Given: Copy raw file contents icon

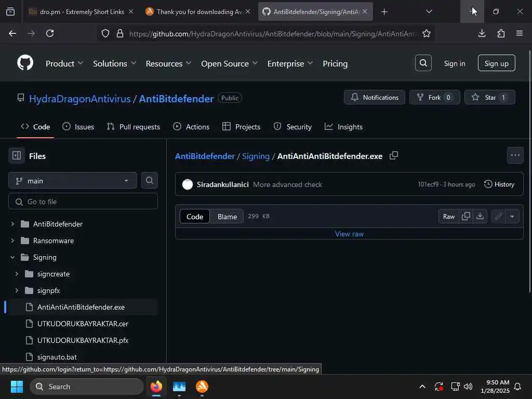Looking at the screenshot, I should 466,216.
